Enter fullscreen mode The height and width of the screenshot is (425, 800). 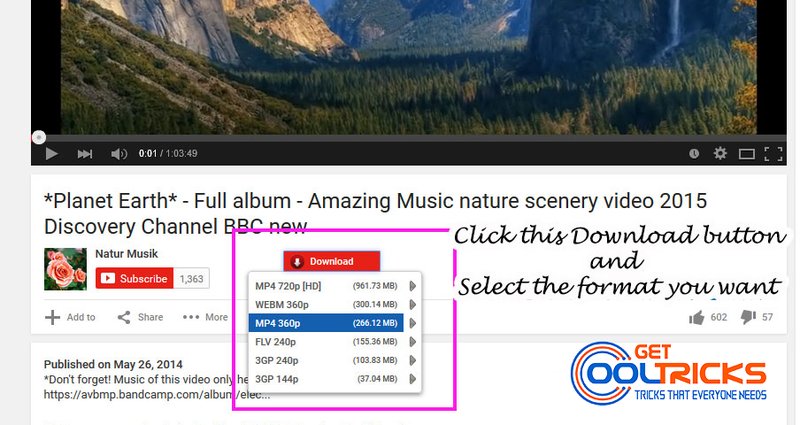click(773, 154)
